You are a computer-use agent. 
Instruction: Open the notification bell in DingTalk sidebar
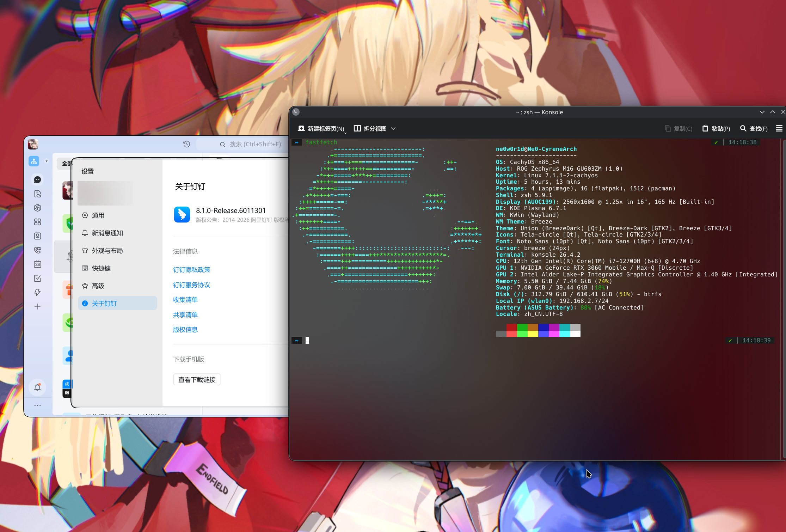37,387
